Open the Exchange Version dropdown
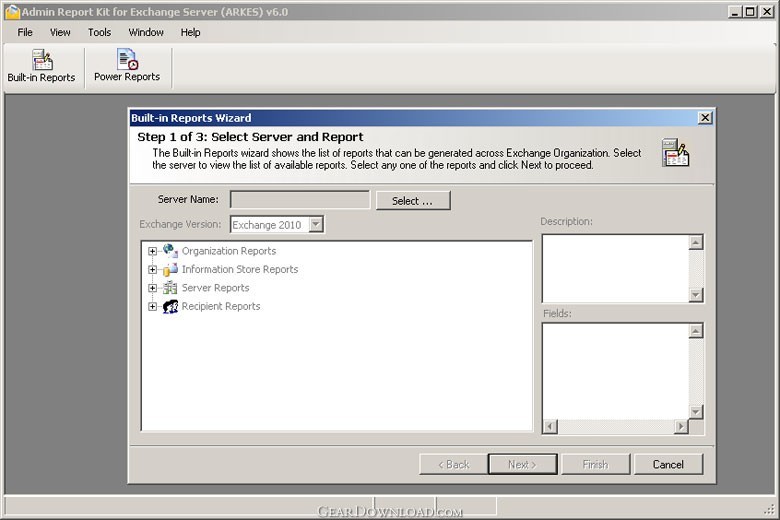The width and height of the screenshot is (780, 520). [x=316, y=224]
